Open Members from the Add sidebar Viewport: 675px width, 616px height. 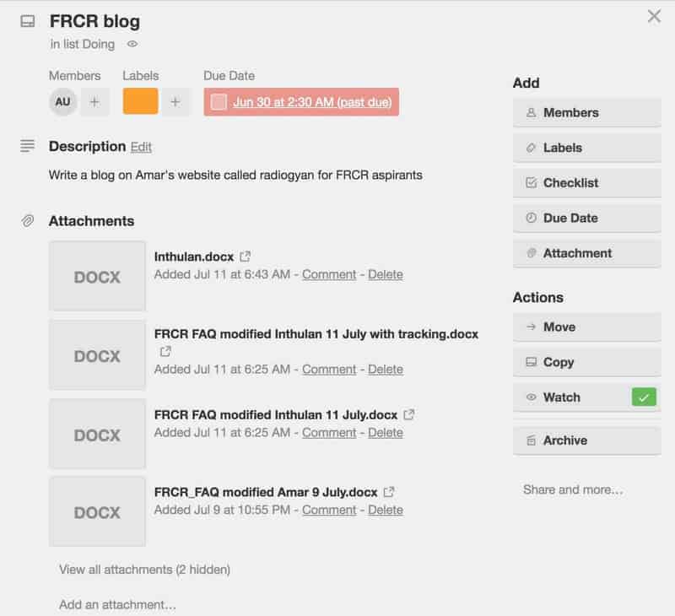click(x=586, y=112)
